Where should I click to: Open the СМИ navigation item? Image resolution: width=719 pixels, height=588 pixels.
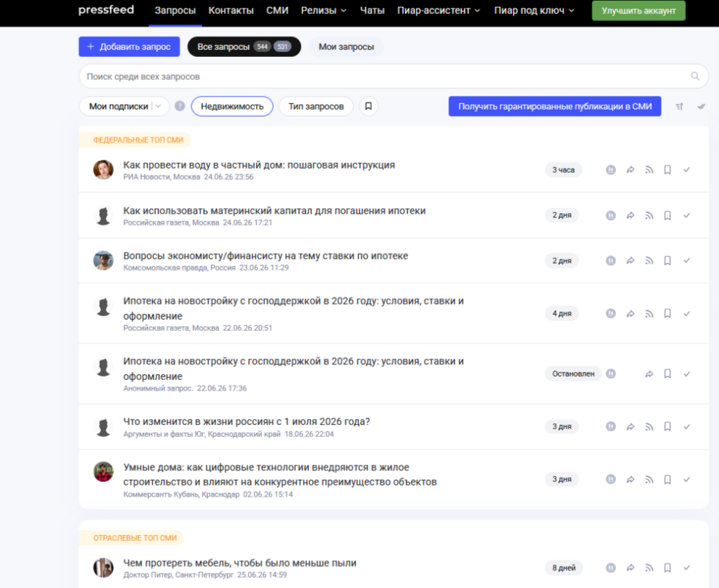coord(277,11)
